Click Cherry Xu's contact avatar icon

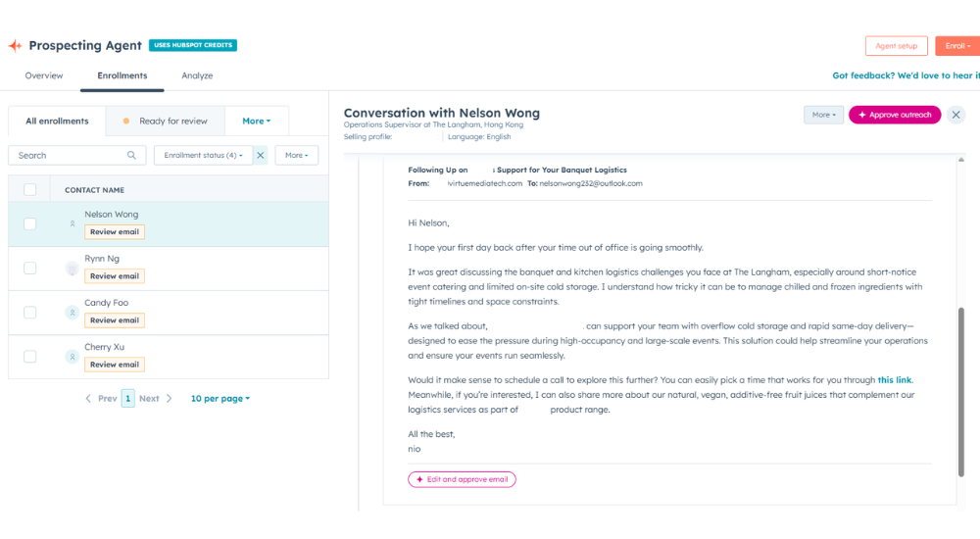pos(72,357)
